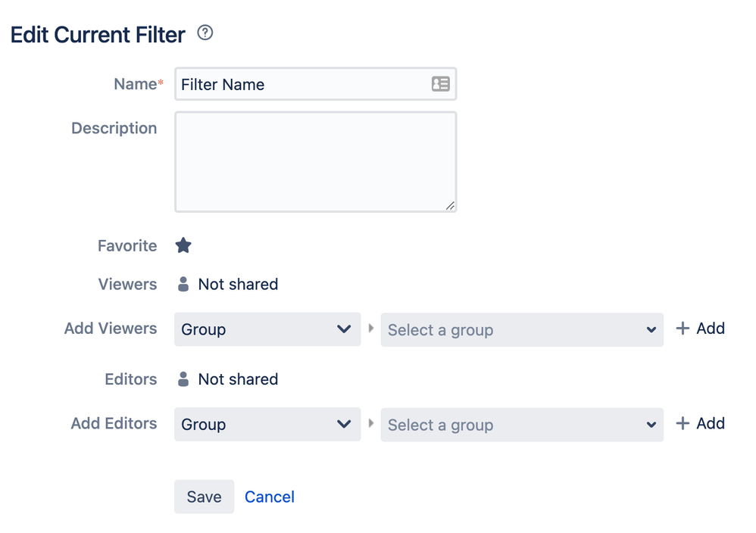The width and height of the screenshot is (756, 533).
Task: Toggle the Favorite star
Action: point(183,245)
